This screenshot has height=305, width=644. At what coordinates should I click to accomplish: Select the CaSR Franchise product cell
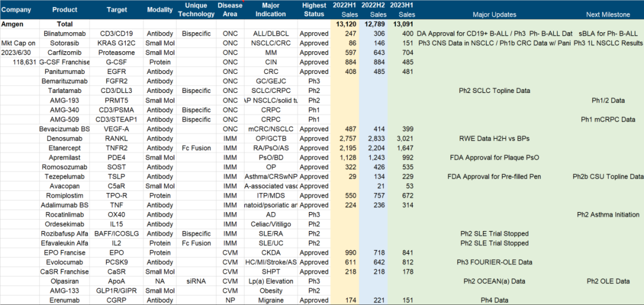coord(64,272)
